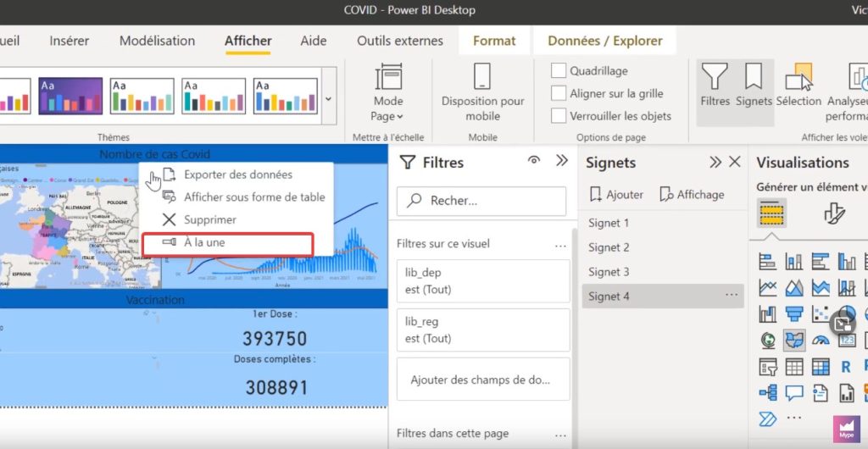868x449 pixels.
Task: Choose Afficher sous forme de table
Action: pos(236,197)
